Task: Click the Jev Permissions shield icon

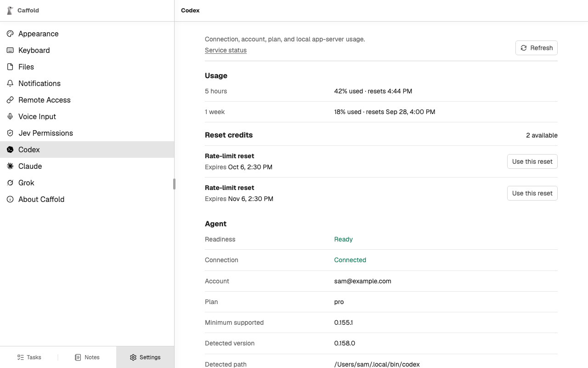Action: [x=10, y=133]
